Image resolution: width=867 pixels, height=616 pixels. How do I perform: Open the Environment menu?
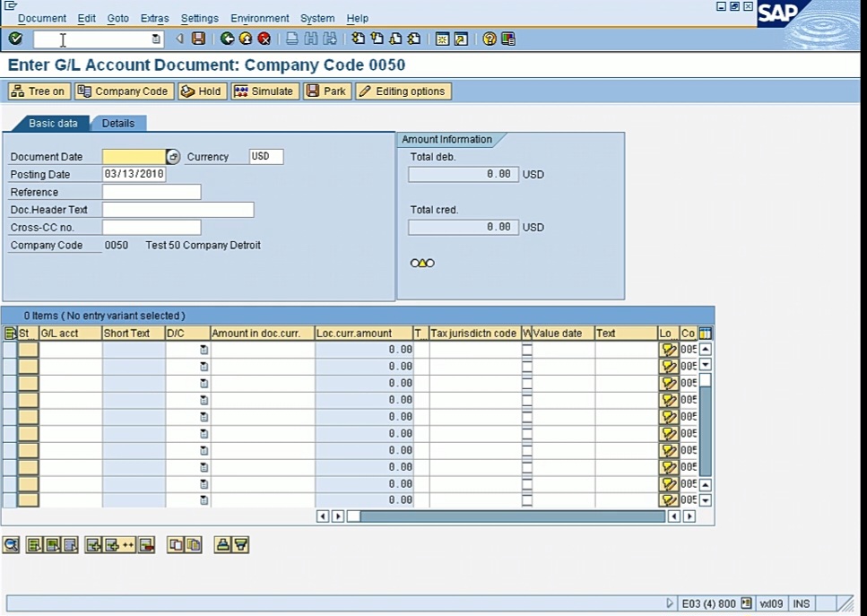click(260, 18)
